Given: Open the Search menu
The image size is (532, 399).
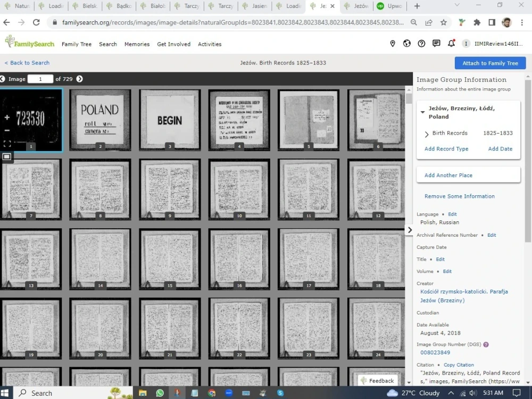Looking at the screenshot, I should pos(108,44).
